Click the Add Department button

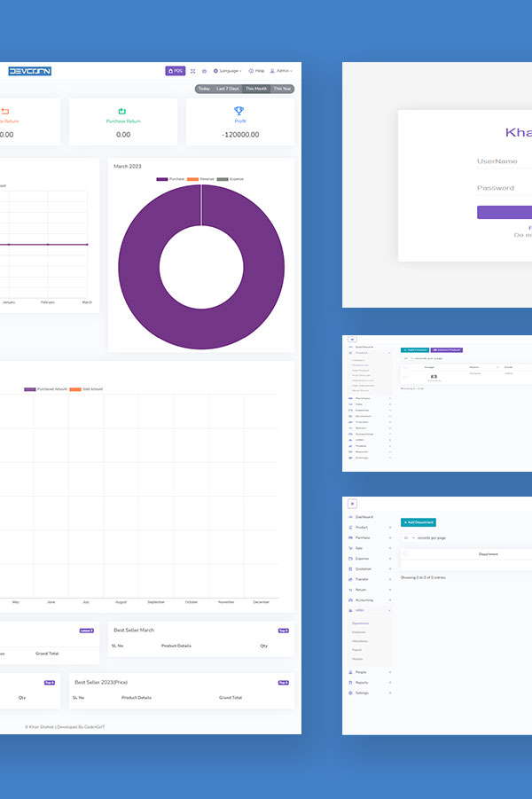click(x=419, y=522)
